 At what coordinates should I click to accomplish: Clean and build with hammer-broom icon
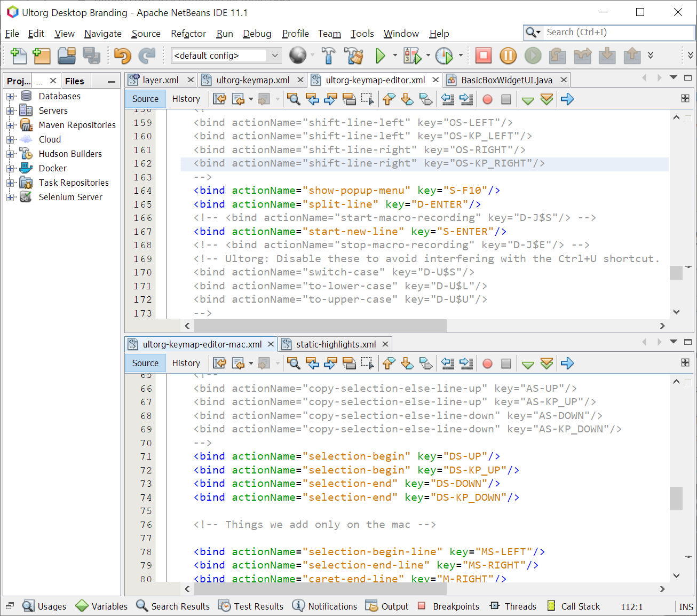(x=353, y=55)
